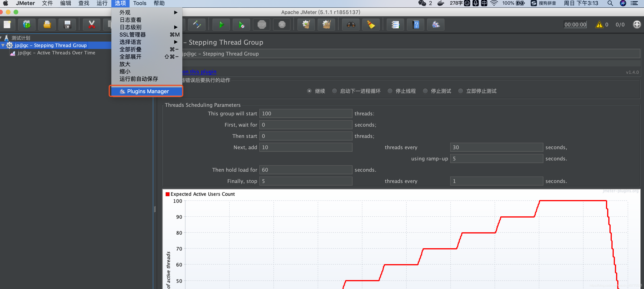Open the 'on this plugin' help link
Image resolution: width=644 pixels, height=289 pixels.
point(199,71)
